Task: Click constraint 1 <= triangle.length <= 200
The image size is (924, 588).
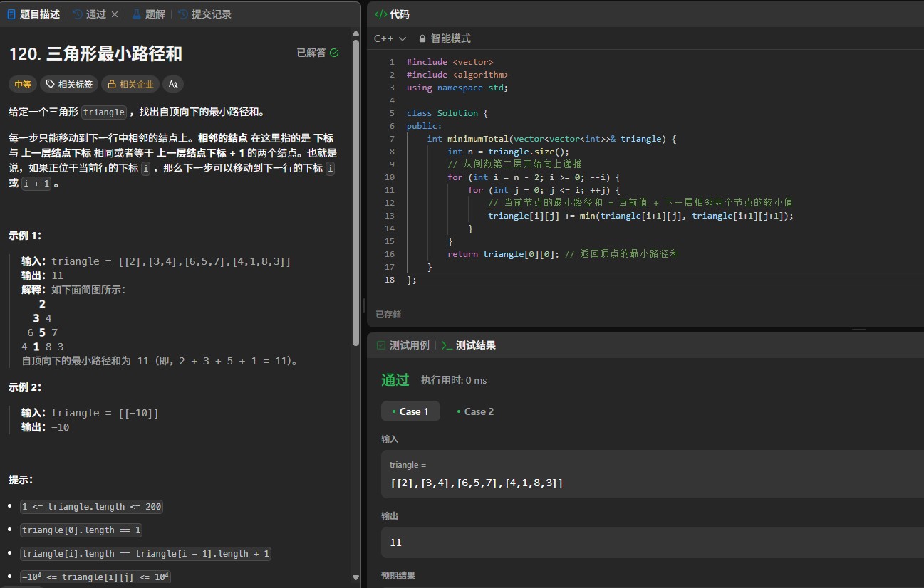Action: (92, 507)
